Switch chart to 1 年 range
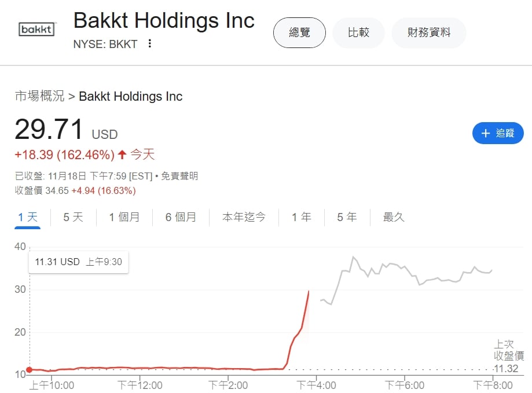This screenshot has height=393, width=532. (x=301, y=217)
